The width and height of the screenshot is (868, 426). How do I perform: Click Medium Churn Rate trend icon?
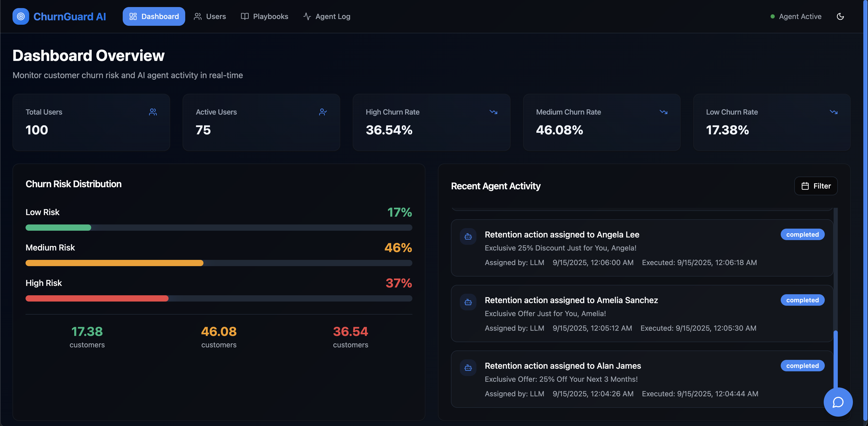663,112
